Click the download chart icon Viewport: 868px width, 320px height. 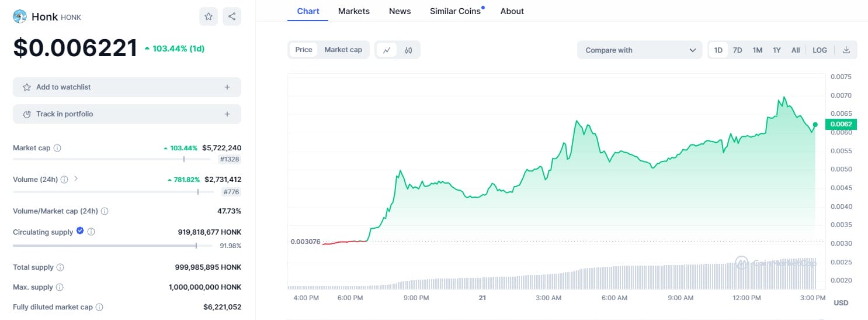tap(846, 50)
